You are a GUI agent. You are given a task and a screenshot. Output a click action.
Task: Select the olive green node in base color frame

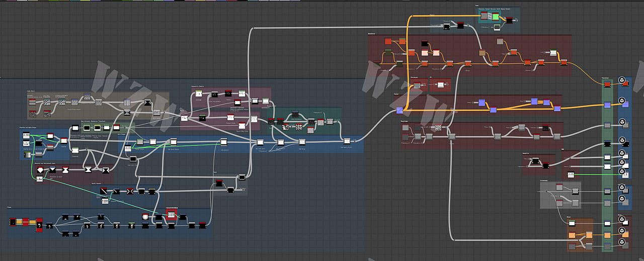pyautogui.click(x=388, y=53)
